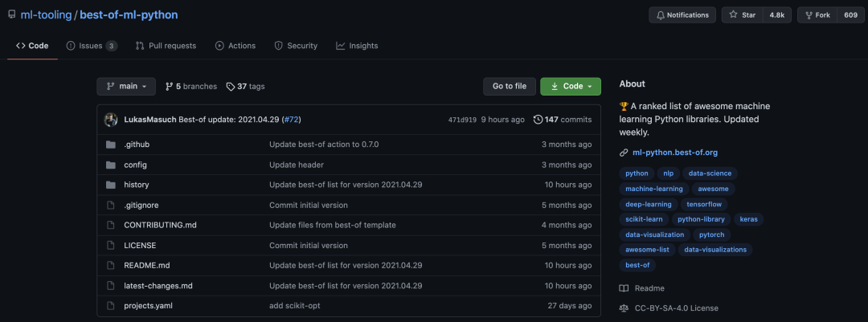The width and height of the screenshot is (868, 322).
Task: Switch to the Issues tab
Action: tap(92, 46)
